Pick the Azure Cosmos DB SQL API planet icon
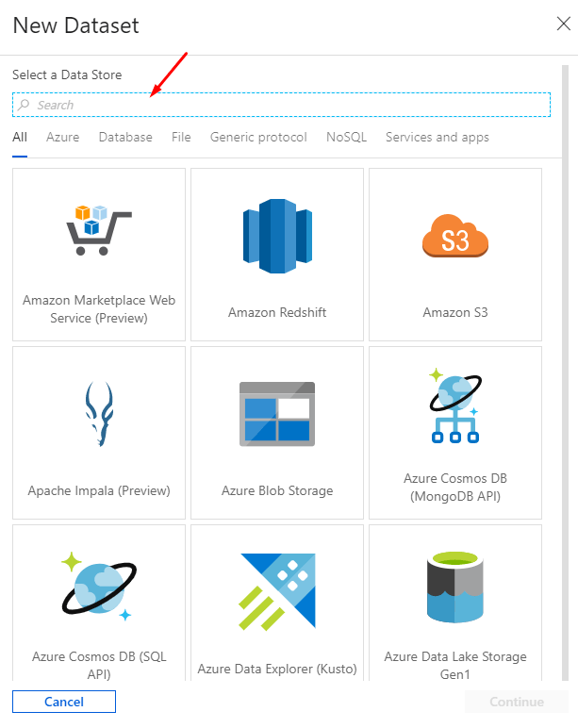 pos(99,587)
